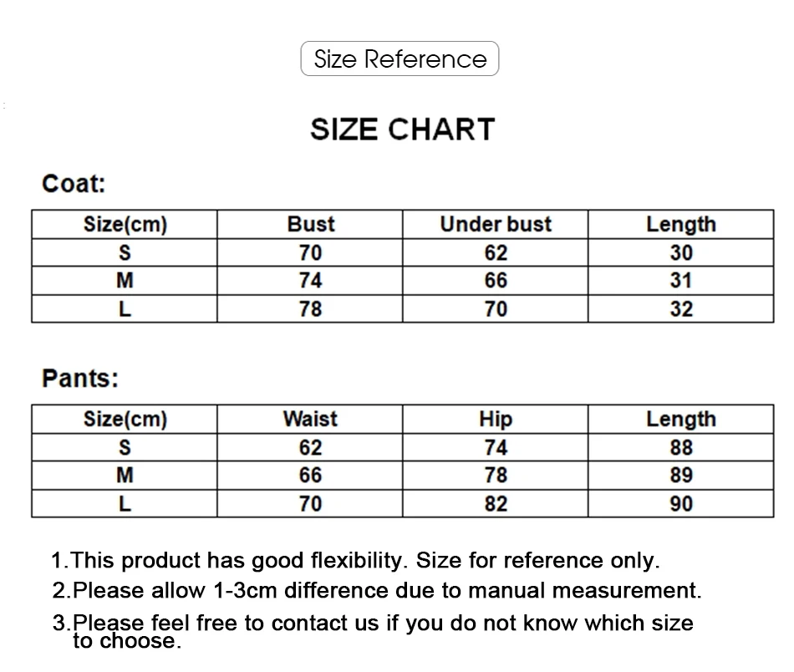Click the note about 1-3cm difference
This screenshot has height=672, width=794.
pos(377,590)
